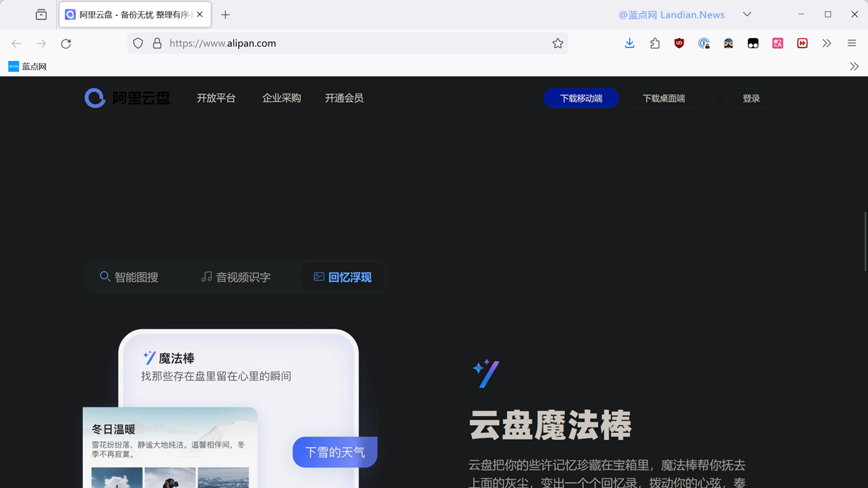
Task: Open the downloads panel
Action: pos(630,43)
